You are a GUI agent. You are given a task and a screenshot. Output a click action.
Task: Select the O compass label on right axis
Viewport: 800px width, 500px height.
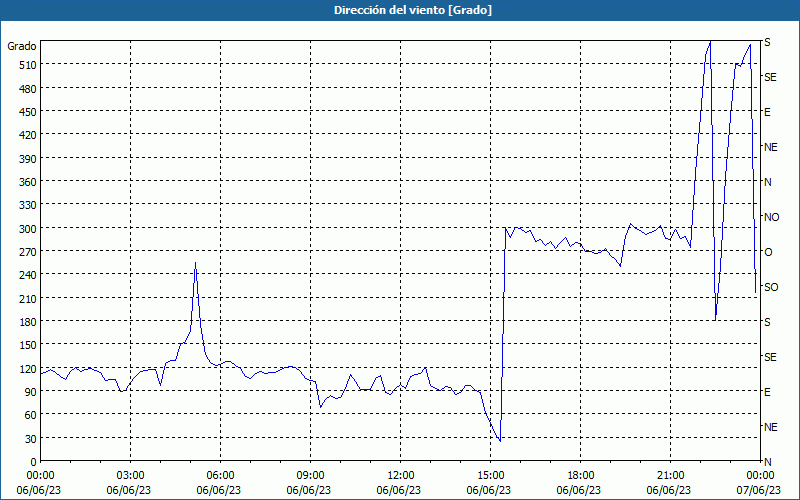coord(768,252)
